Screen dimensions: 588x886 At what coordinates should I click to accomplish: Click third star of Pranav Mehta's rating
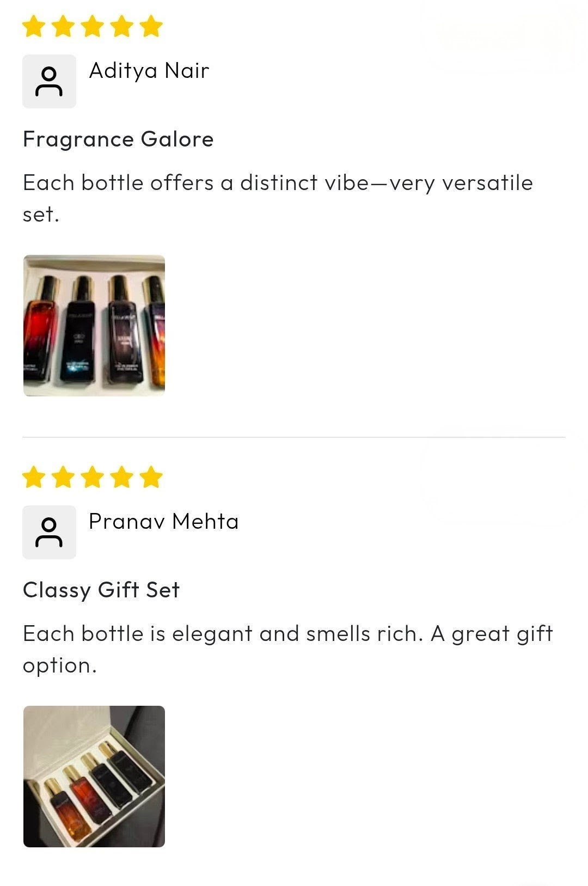(x=93, y=477)
